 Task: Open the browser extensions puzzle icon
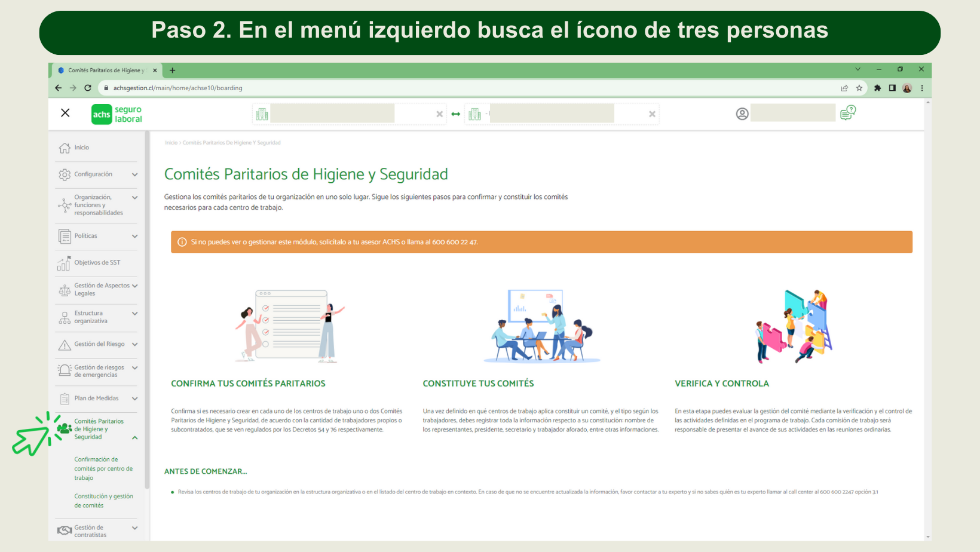pyautogui.click(x=877, y=88)
